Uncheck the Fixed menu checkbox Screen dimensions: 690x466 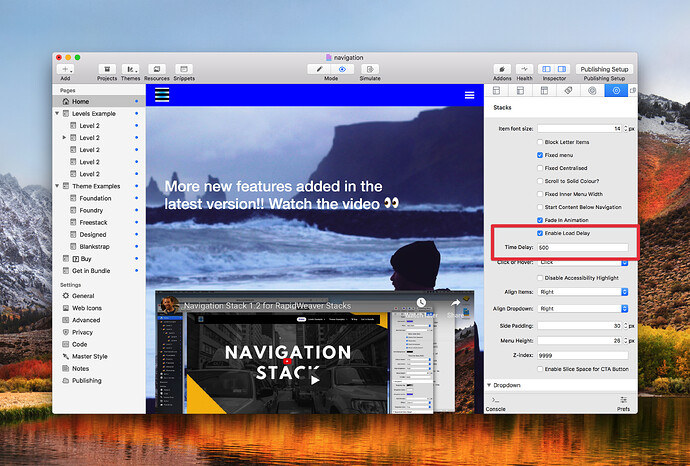540,155
